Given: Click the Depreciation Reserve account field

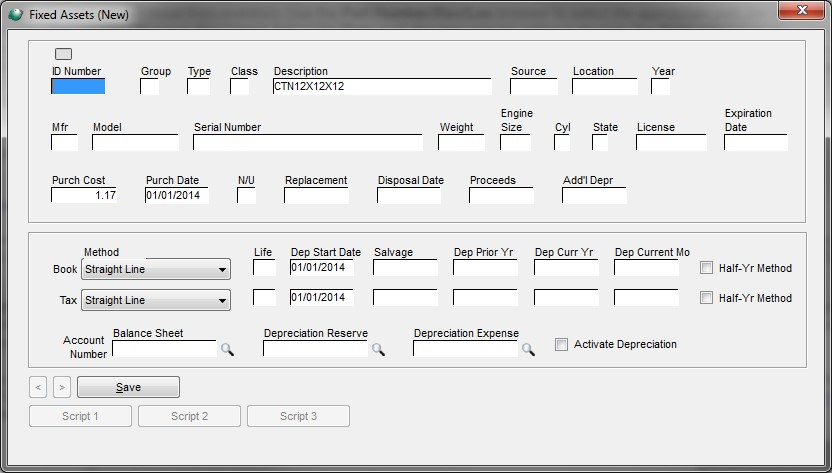Looking at the screenshot, I should pos(315,349).
